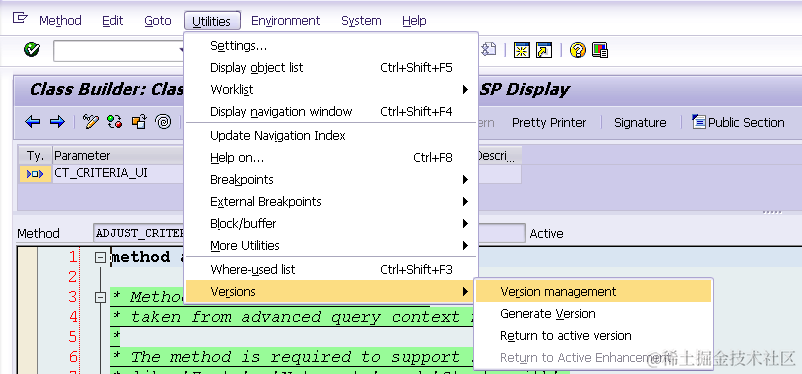Screen dimensions: 802x374
Task: Click the Pretty Printer button
Action: [549, 122]
